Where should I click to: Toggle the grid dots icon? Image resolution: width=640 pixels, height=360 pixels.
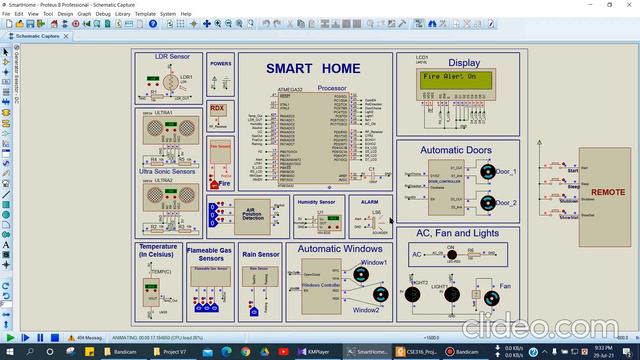[x=180, y=24]
